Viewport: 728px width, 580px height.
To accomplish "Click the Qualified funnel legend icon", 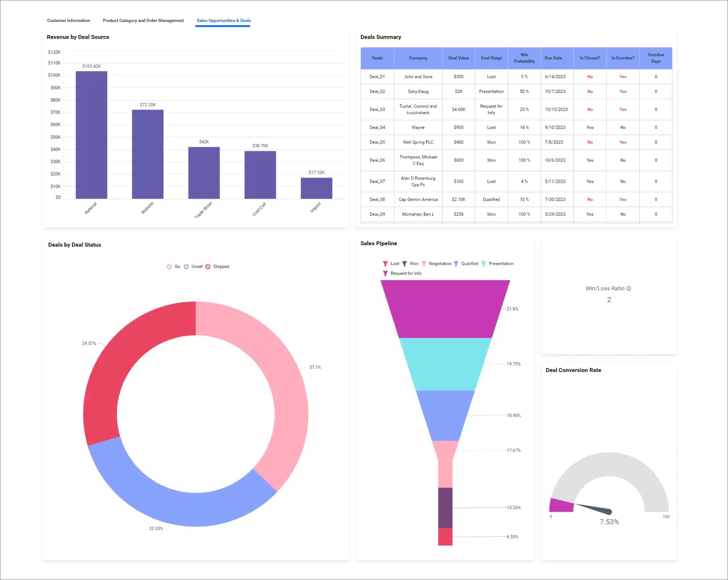I will click(456, 263).
